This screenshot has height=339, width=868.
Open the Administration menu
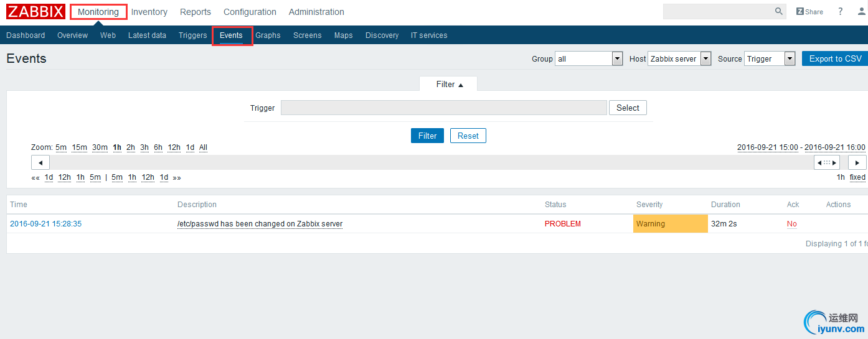(x=316, y=12)
